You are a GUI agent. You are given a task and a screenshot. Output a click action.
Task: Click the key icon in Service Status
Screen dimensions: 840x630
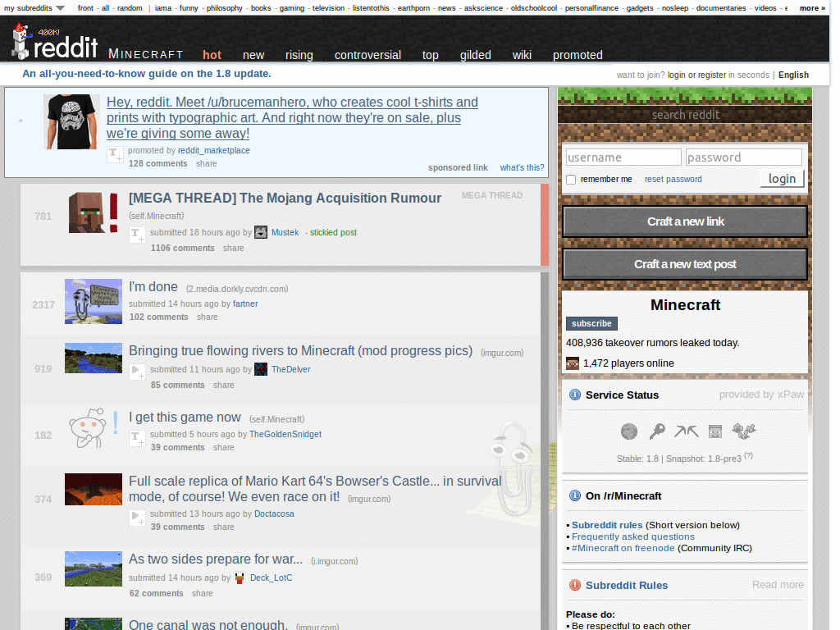tap(657, 431)
